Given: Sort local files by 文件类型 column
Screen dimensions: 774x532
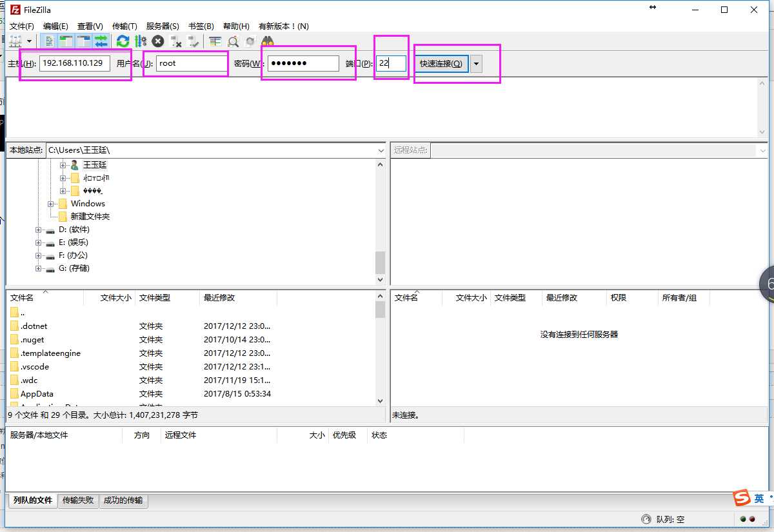Looking at the screenshot, I should 168,298.
